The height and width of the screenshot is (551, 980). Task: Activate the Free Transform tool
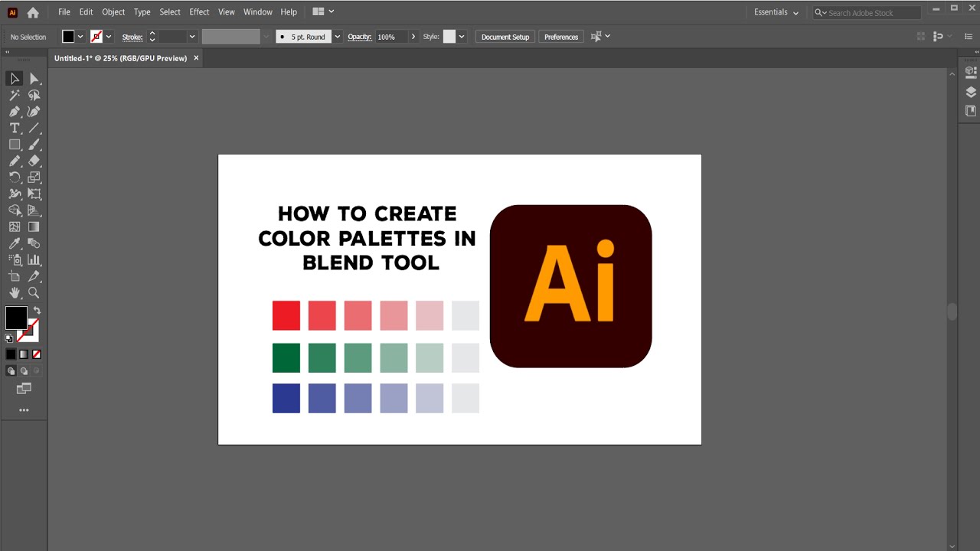(34, 194)
